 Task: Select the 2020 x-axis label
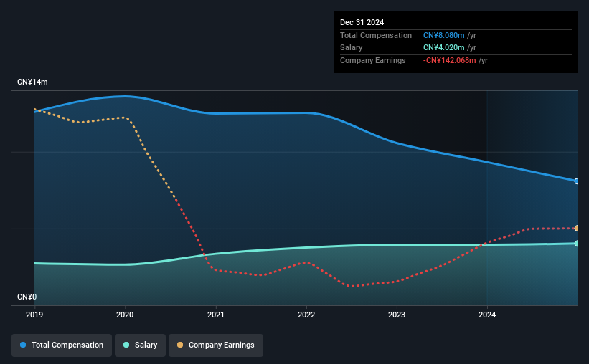tap(125, 315)
